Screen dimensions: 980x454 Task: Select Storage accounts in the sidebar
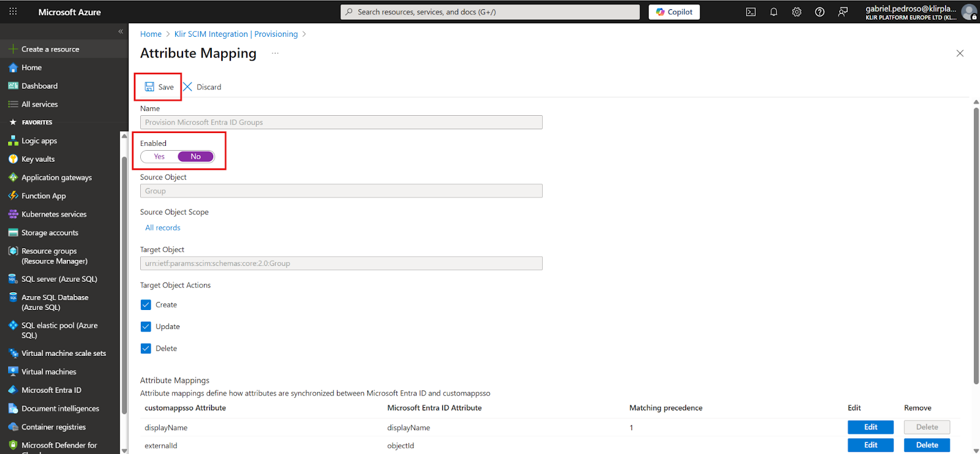point(50,233)
